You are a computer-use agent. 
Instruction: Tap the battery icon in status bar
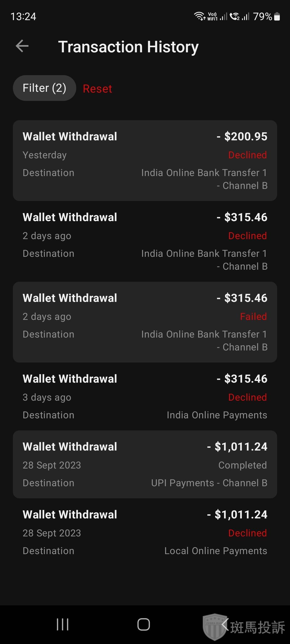277,17
